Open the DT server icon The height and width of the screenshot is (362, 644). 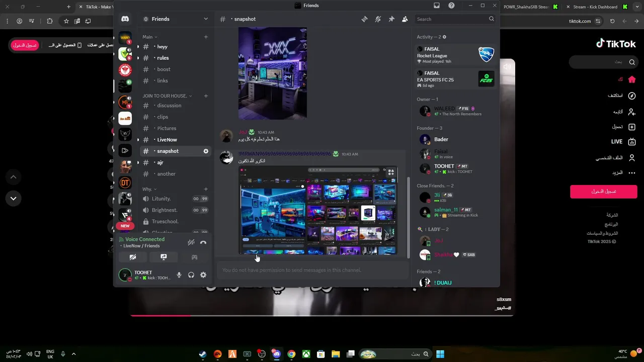125,183
